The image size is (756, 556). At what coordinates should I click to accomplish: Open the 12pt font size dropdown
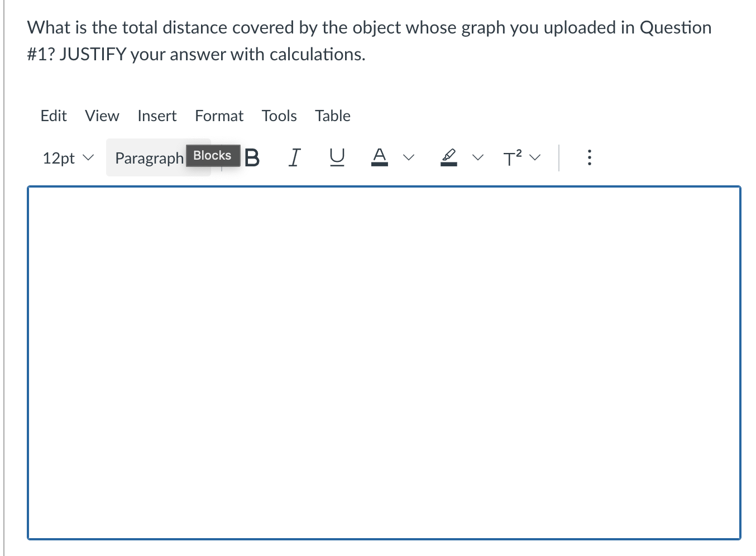(67, 158)
